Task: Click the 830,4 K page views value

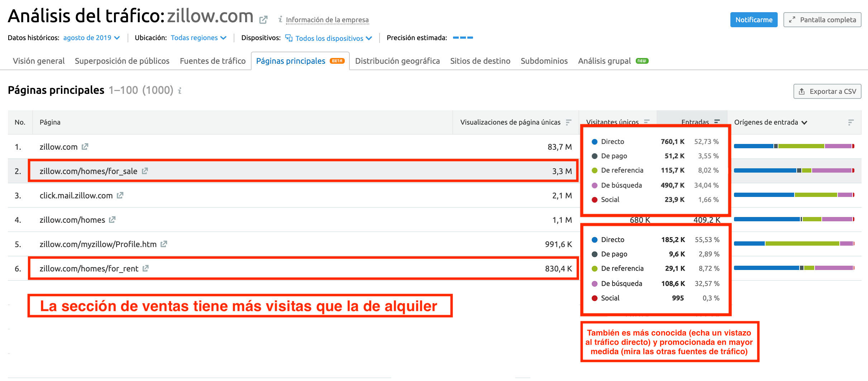Action: click(558, 269)
